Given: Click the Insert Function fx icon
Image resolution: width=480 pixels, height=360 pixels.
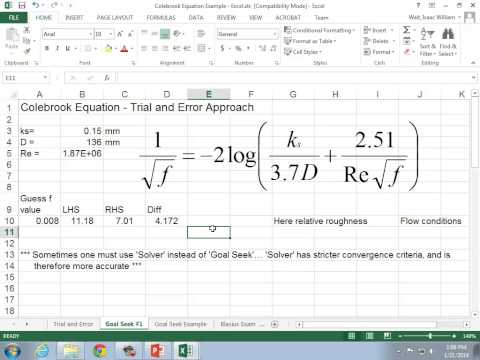Looking at the screenshot, I should click(107, 78).
